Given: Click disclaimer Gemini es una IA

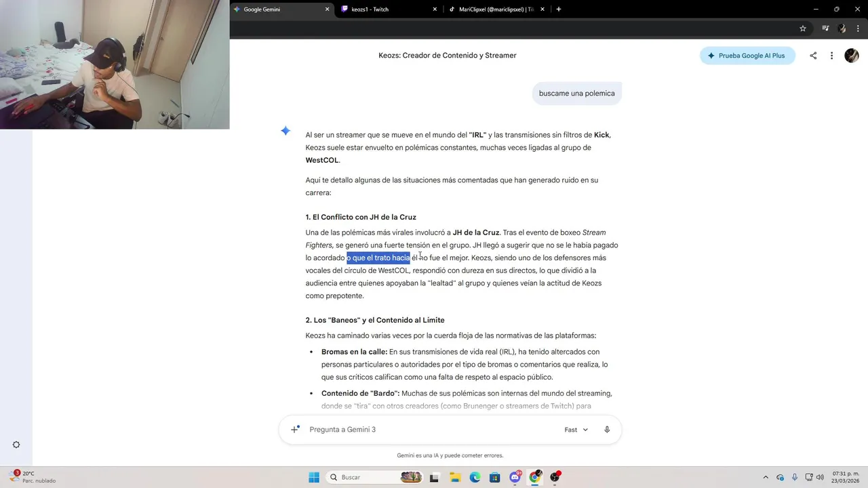Looking at the screenshot, I should (450, 455).
